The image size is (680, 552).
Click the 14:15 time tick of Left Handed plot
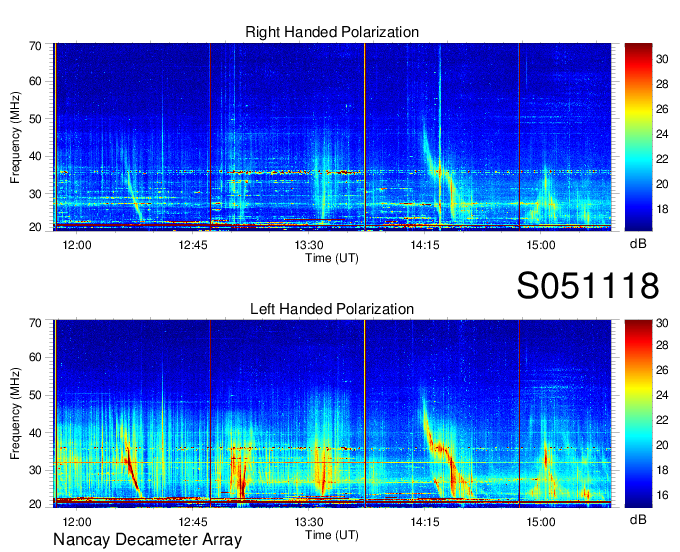click(x=425, y=522)
